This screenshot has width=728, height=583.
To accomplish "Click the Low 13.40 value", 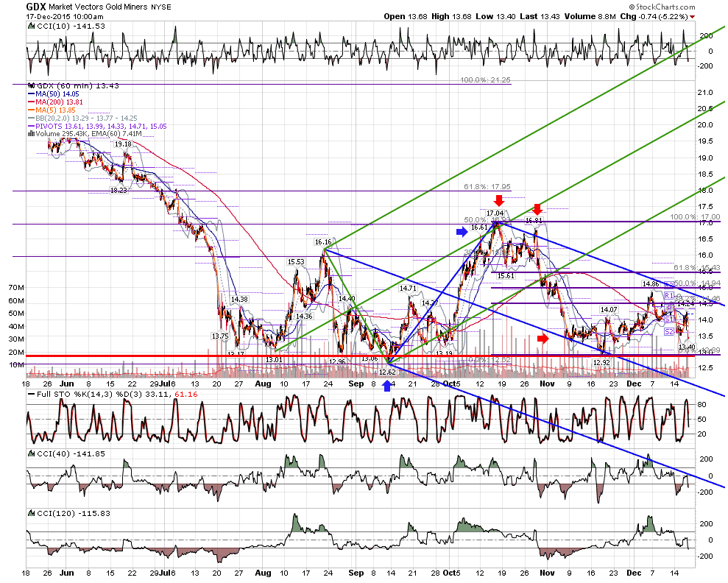I will pyautogui.click(x=495, y=16).
